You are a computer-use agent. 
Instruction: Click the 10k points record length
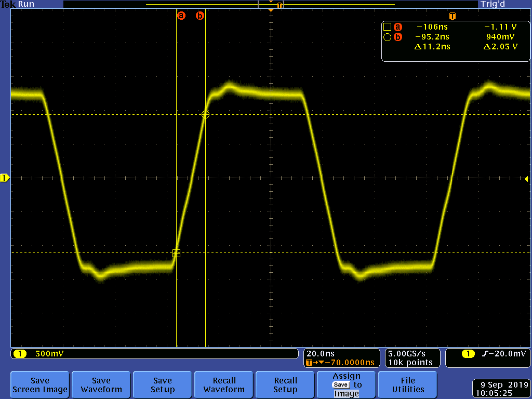[x=410, y=362]
